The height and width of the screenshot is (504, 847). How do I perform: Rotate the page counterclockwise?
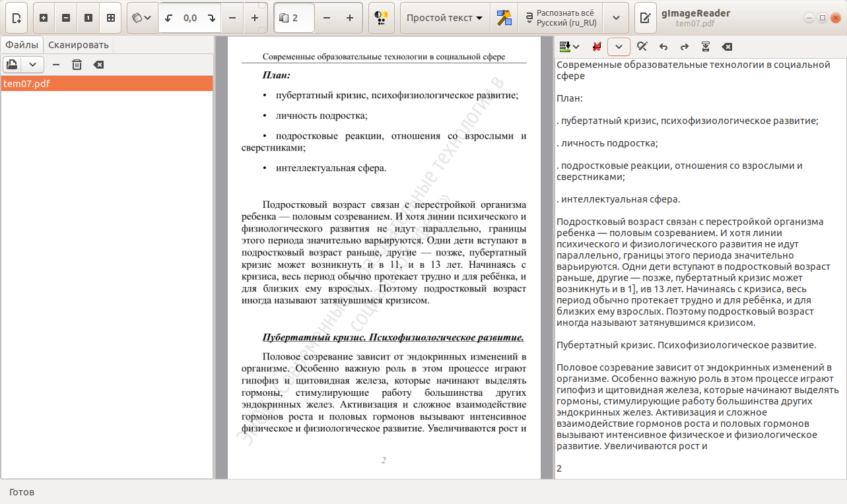[168, 18]
